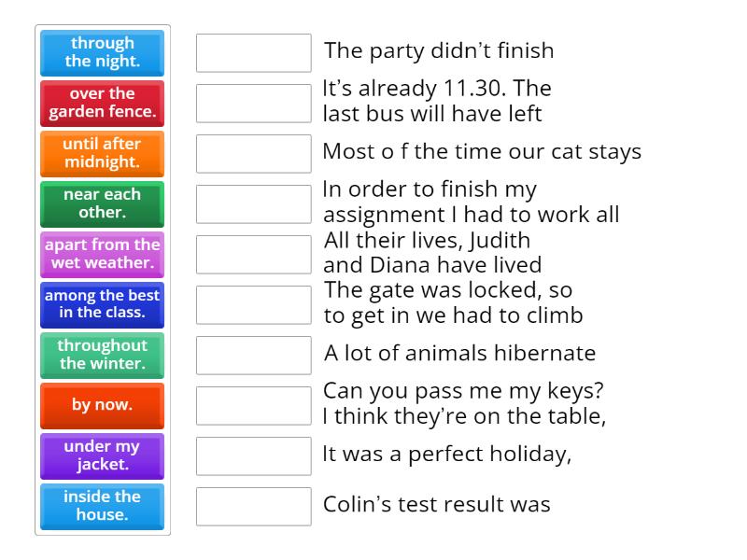The height and width of the screenshot is (560, 747).
Task: Pick the 'under my jacket.' purple tile
Action: click(x=103, y=455)
